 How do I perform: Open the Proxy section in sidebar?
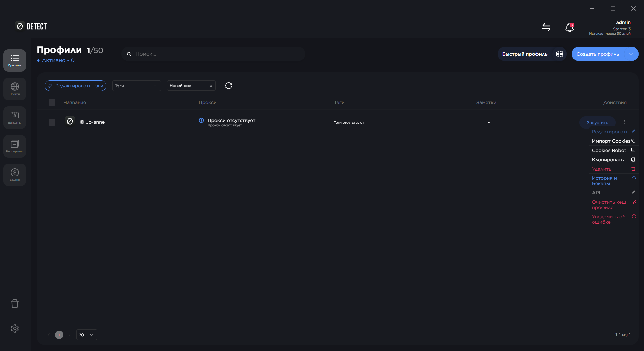click(15, 89)
